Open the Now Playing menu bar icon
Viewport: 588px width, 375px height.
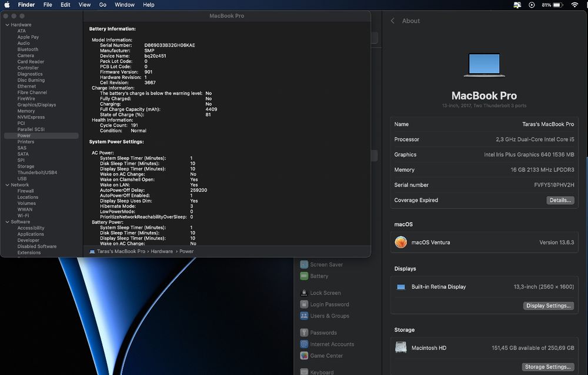(x=532, y=5)
